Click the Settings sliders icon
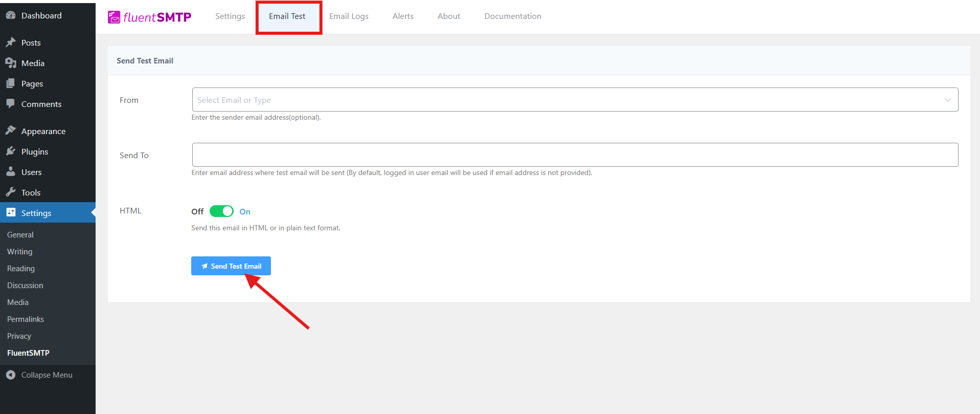 click(11, 212)
